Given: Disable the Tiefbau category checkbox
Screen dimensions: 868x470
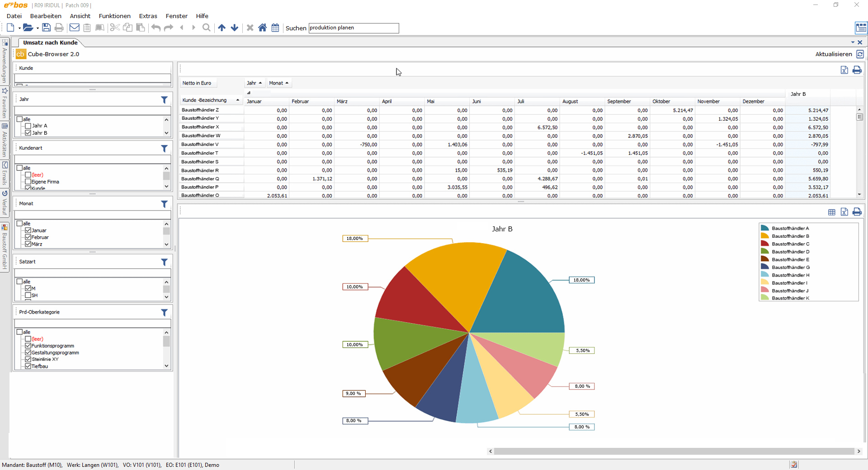Looking at the screenshot, I should click(28, 367).
